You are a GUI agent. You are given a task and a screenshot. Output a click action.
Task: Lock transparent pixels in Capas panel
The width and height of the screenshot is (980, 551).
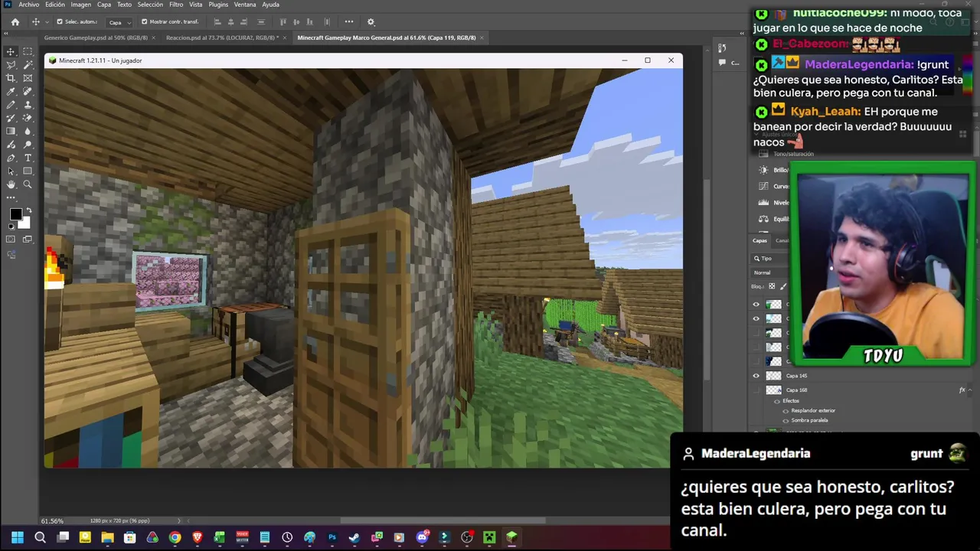pos(772,286)
